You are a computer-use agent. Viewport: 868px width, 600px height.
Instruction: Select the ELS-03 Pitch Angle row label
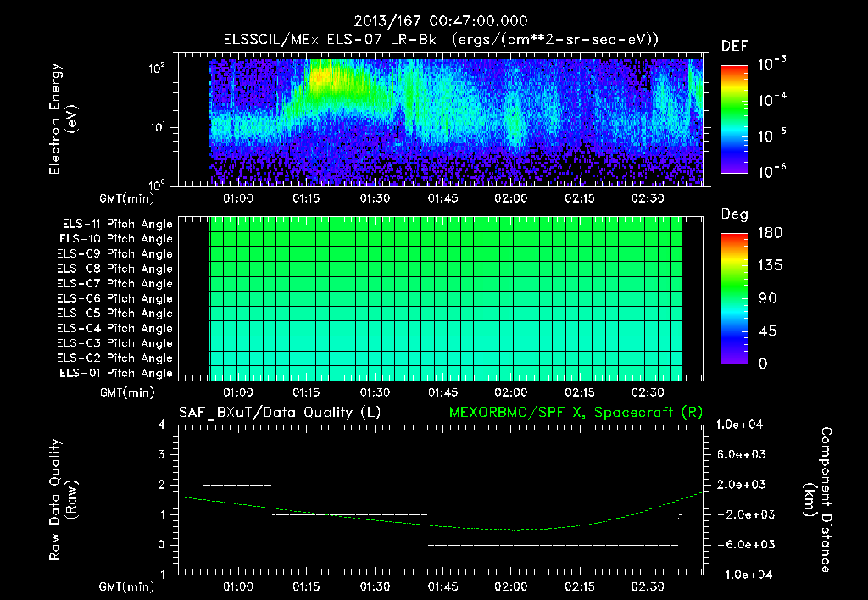point(114,344)
